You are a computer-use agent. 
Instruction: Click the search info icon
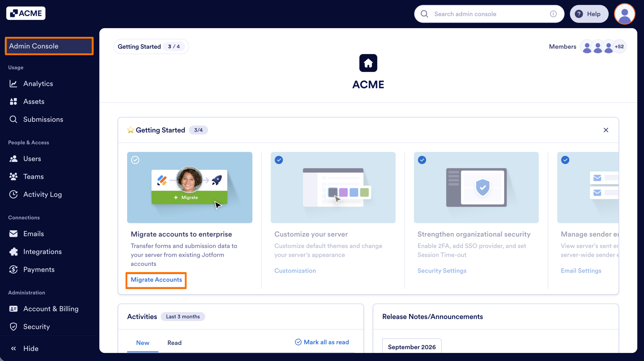pos(553,14)
